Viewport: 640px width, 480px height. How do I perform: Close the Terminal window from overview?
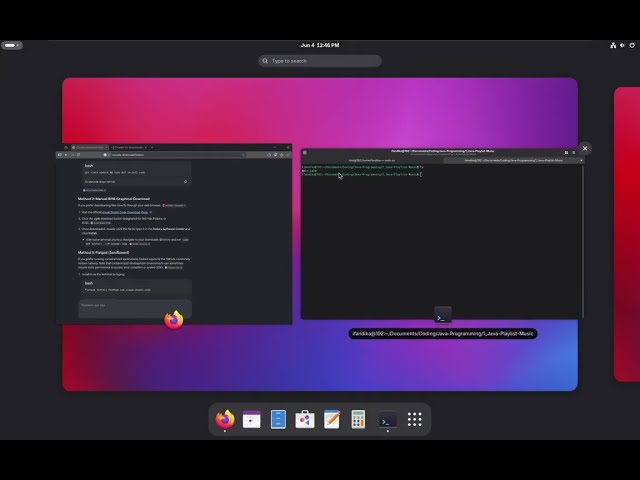tap(585, 149)
